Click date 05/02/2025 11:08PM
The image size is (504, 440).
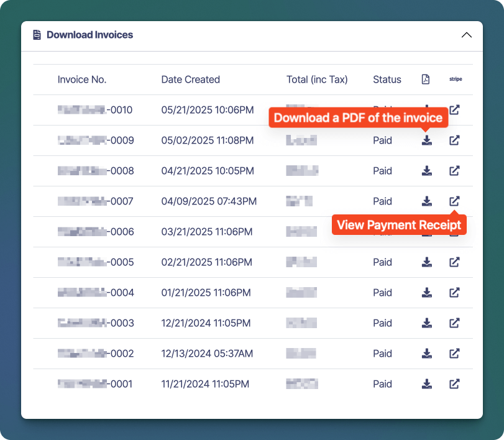pos(208,140)
